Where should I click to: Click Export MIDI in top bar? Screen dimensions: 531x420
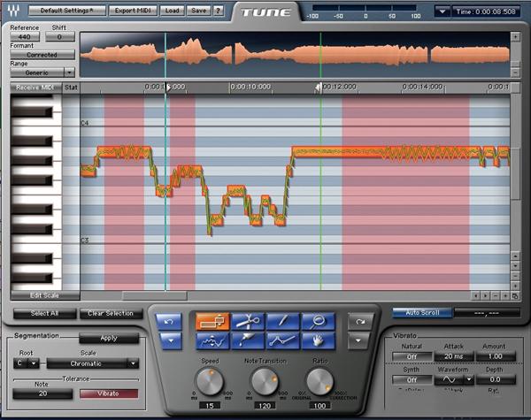coord(135,10)
